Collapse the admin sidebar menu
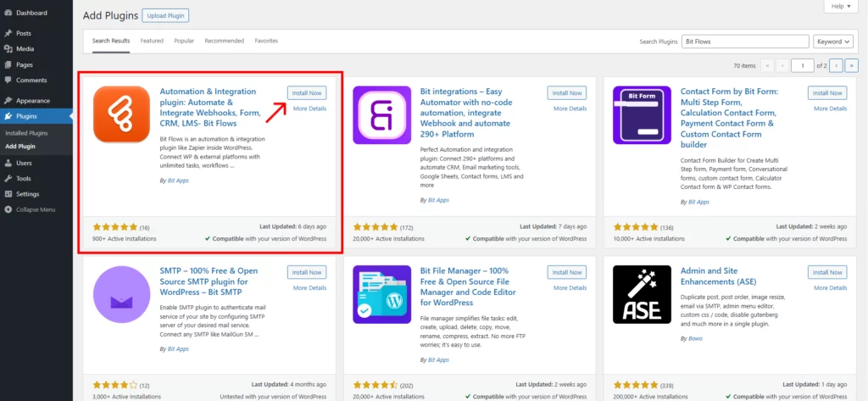868x401 pixels. pyautogui.click(x=35, y=209)
